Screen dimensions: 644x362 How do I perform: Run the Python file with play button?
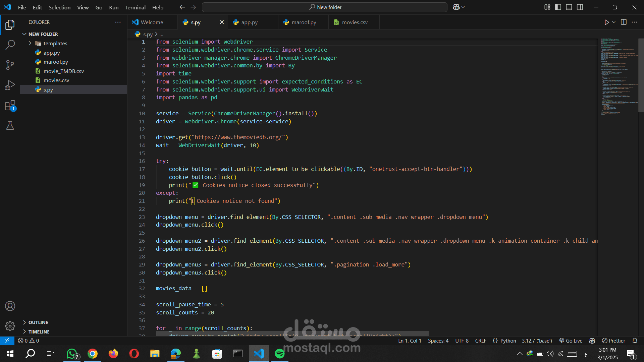click(x=606, y=22)
